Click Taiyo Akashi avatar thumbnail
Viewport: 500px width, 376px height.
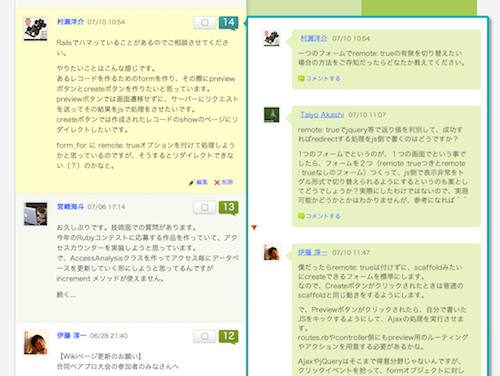tap(272, 115)
